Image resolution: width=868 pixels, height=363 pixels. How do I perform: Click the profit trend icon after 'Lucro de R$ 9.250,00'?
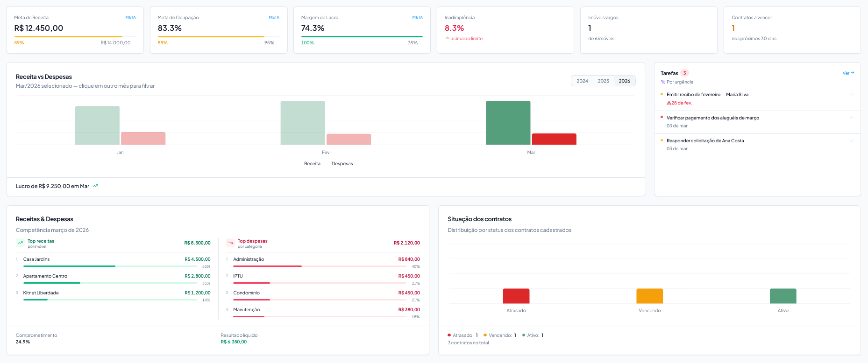pyautogui.click(x=95, y=186)
